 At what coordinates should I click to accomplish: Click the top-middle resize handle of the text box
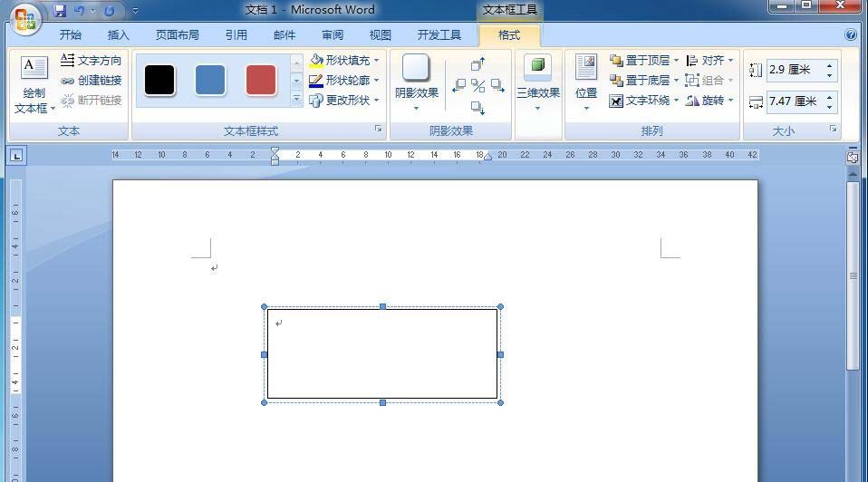[382, 306]
